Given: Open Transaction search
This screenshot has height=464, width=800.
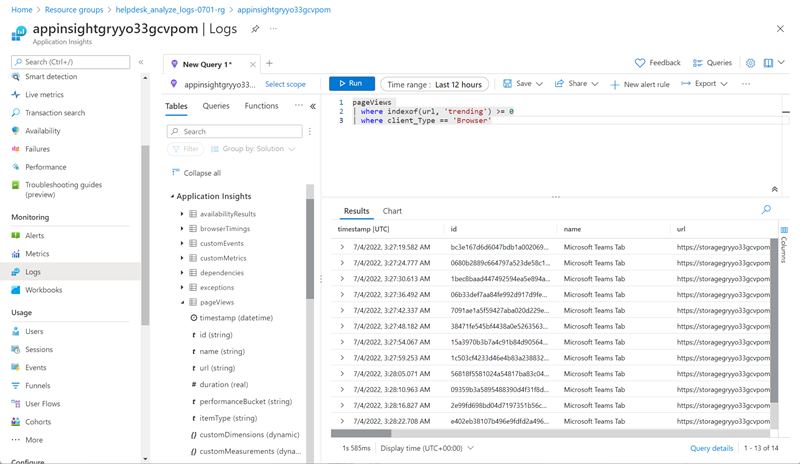Looking at the screenshot, I should click(55, 113).
